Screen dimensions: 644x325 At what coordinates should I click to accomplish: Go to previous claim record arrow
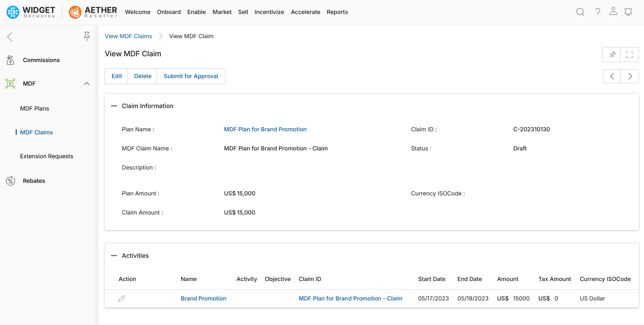(612, 76)
